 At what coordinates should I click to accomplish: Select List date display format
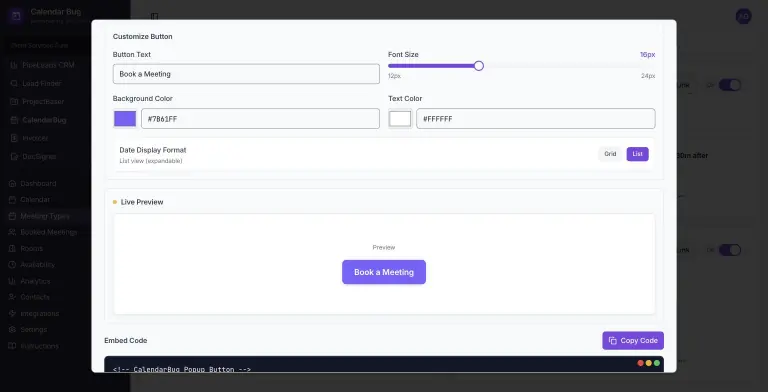637,154
